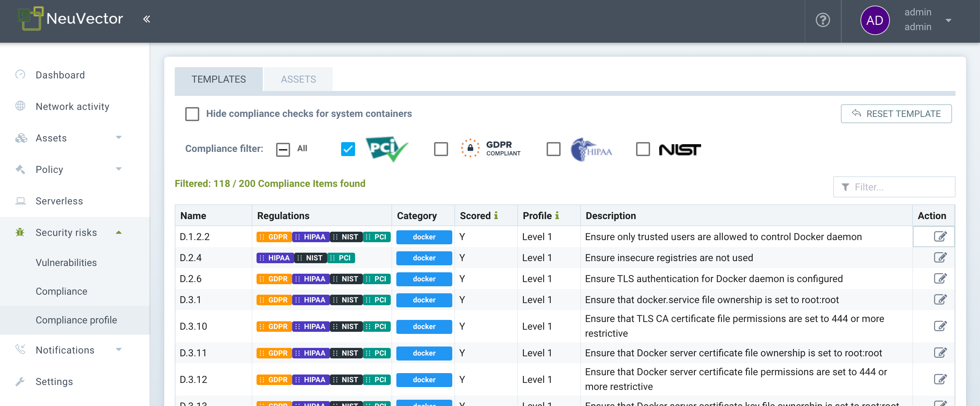Click the Profile column info icon
Image resolution: width=980 pixels, height=406 pixels.
557,216
